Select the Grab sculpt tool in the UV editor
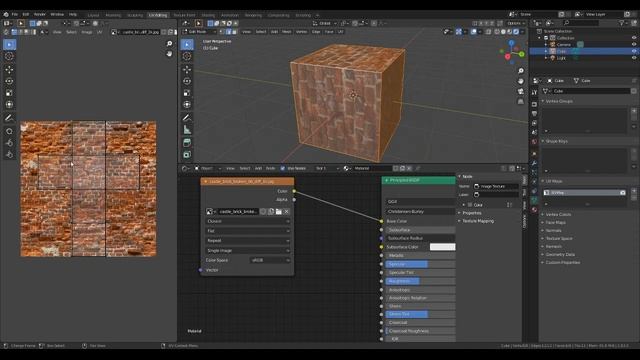640x360 pixels. point(9,131)
